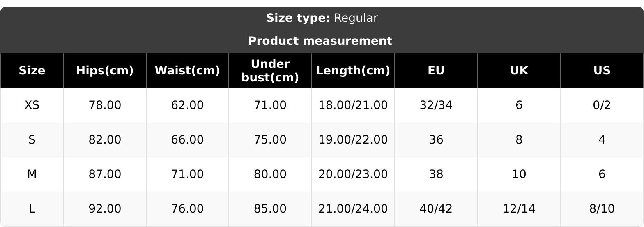Select the S size row label
Viewport: 644px width, 227px height.
point(32,140)
